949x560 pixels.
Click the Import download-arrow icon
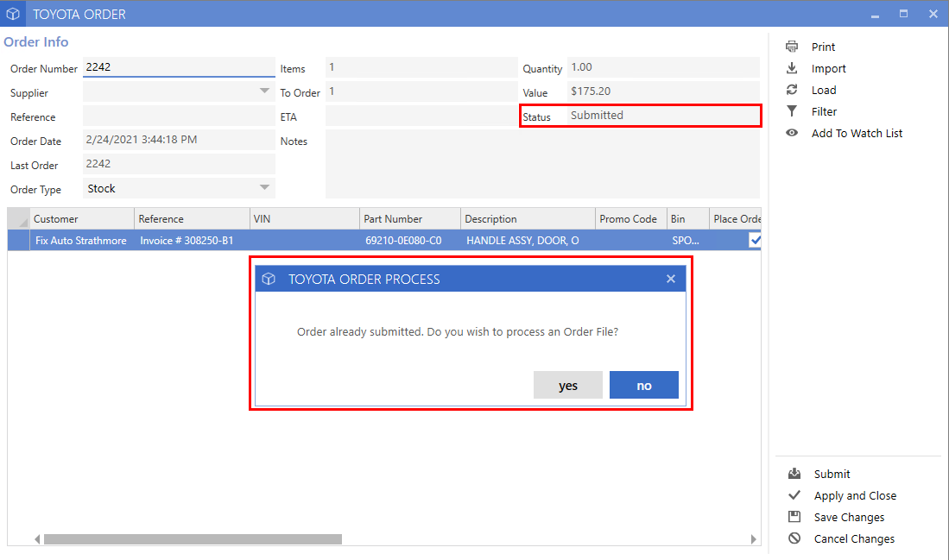pyautogui.click(x=792, y=67)
